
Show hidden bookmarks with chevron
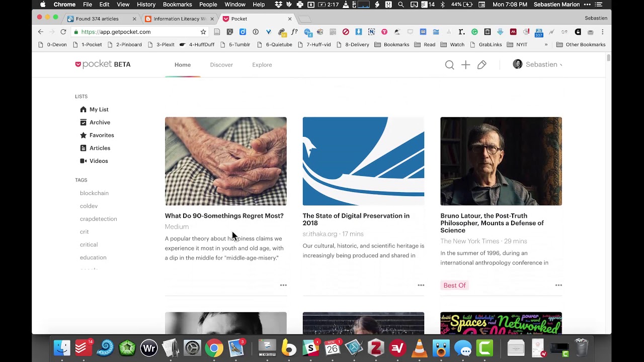click(546, 44)
